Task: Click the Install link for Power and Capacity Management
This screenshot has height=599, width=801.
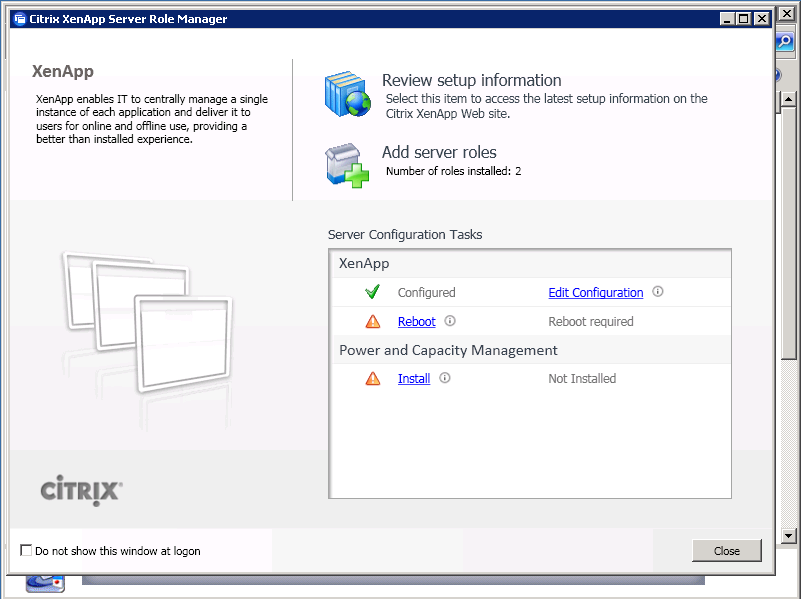Action: pos(414,378)
